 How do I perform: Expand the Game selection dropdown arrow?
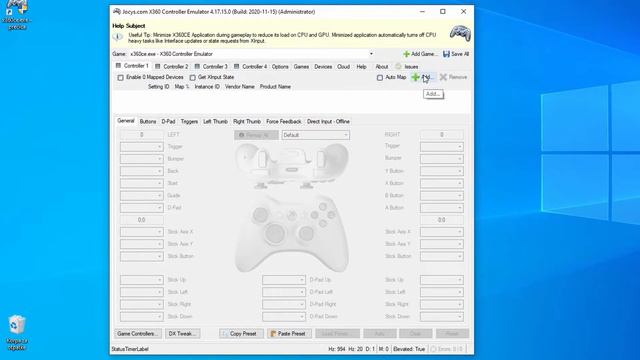click(371, 54)
